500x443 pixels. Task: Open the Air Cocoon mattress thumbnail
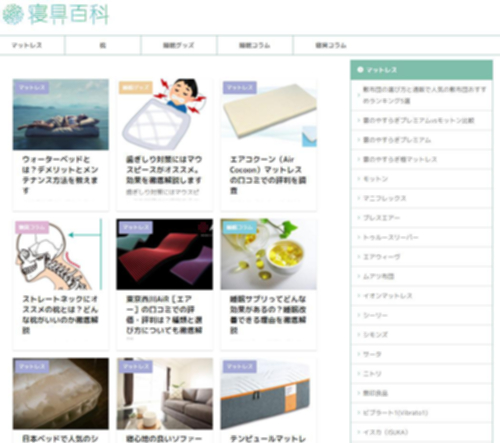pyautogui.click(x=269, y=114)
